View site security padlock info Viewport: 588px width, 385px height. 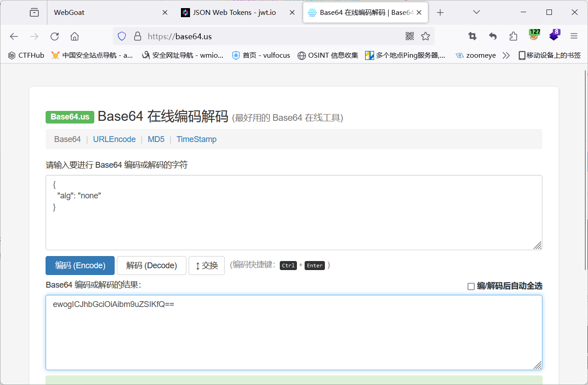[138, 37]
